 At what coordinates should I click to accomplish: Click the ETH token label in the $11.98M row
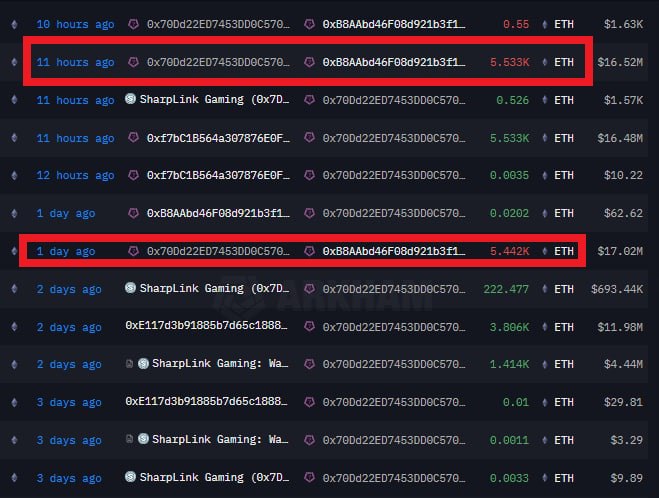click(564, 327)
